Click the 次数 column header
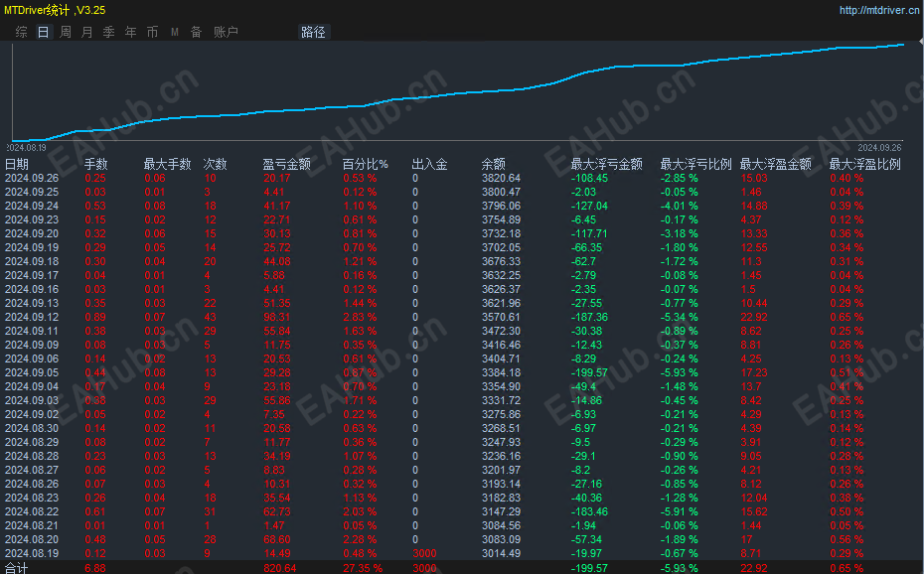Image resolution: width=924 pixels, height=574 pixels. [215, 164]
